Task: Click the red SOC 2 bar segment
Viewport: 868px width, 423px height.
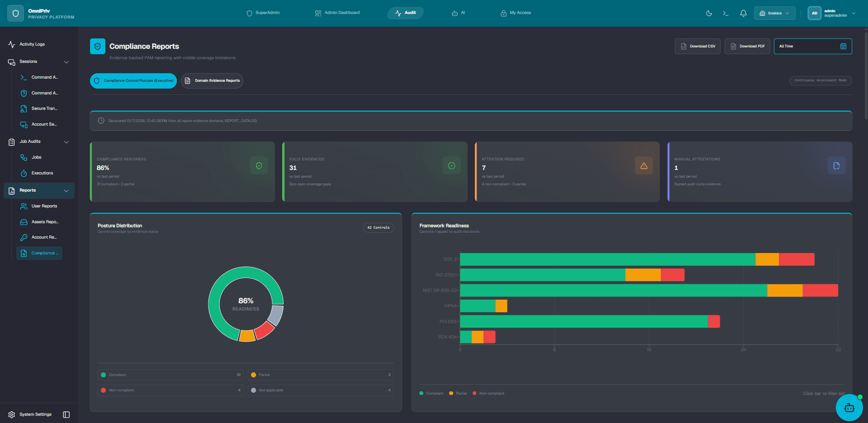Action: pyautogui.click(x=797, y=259)
